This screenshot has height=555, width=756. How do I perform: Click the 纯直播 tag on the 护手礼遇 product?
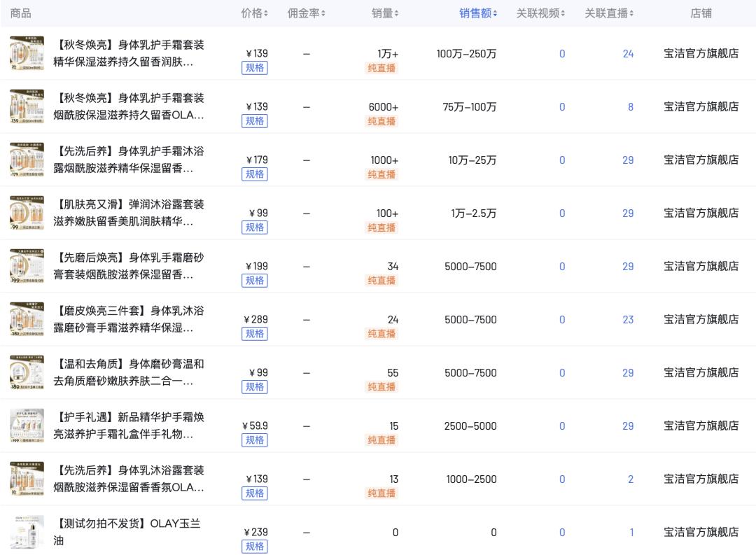click(x=382, y=440)
